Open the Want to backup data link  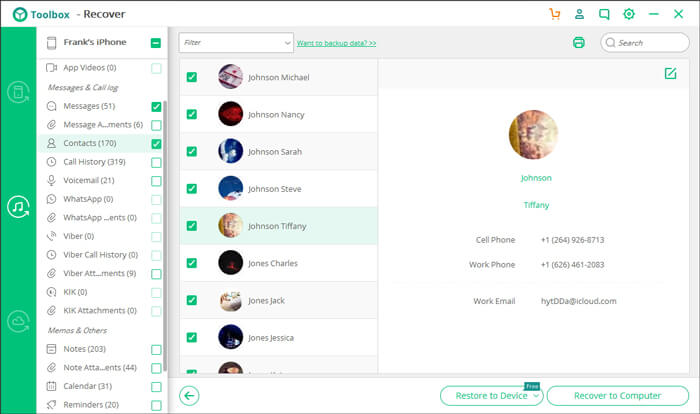(336, 43)
